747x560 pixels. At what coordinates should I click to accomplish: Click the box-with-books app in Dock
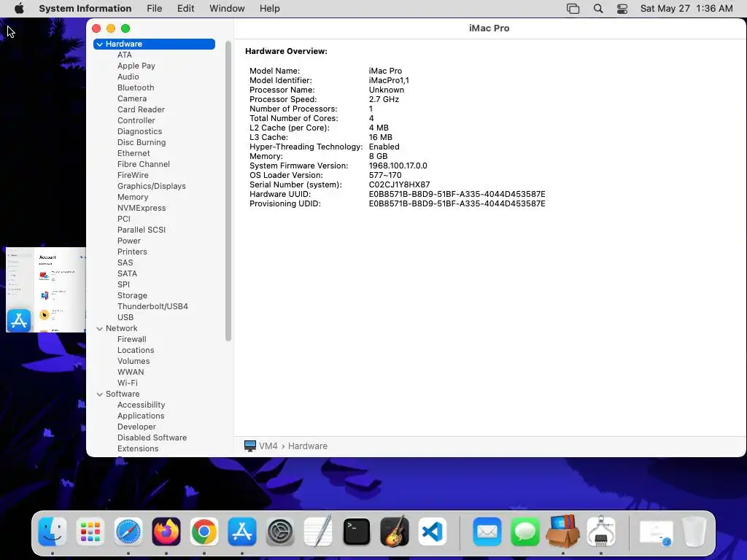coord(563,532)
